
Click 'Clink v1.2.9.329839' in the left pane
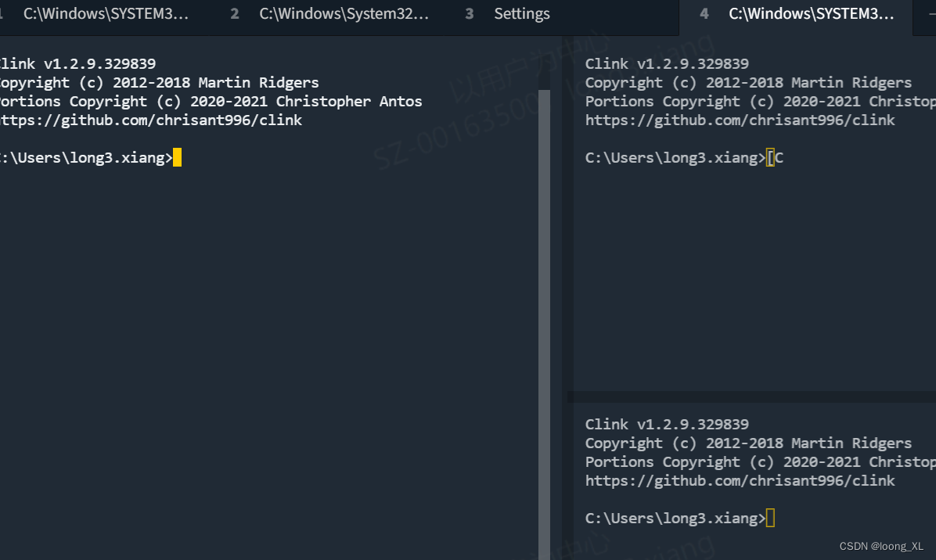tap(77, 63)
